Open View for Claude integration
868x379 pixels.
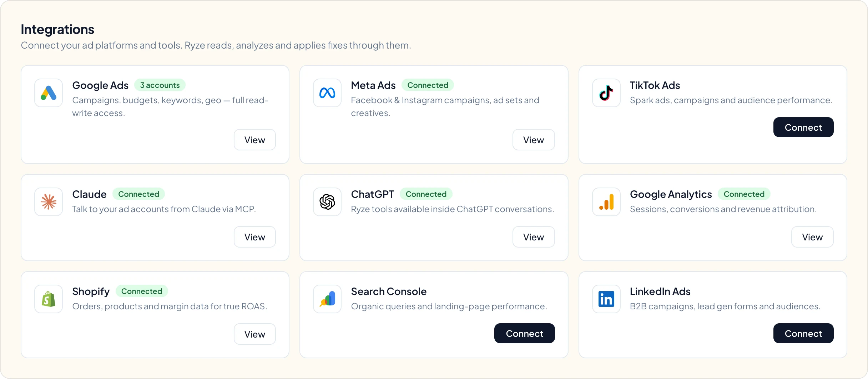click(x=255, y=237)
